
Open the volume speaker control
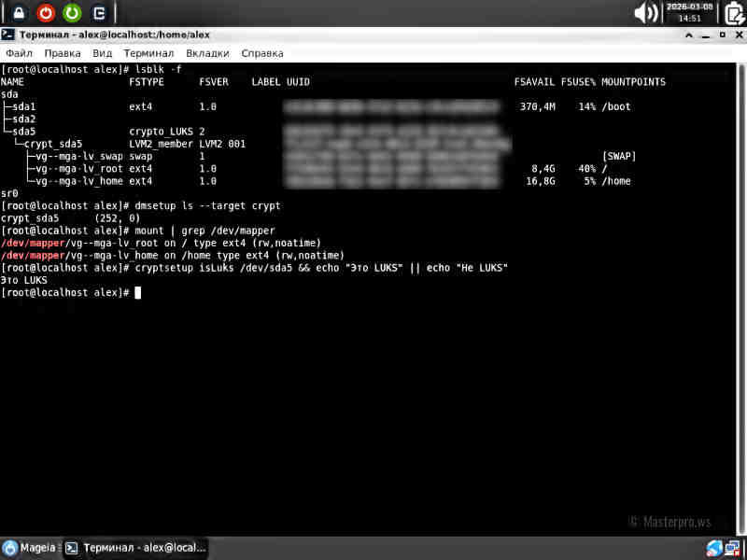point(646,12)
